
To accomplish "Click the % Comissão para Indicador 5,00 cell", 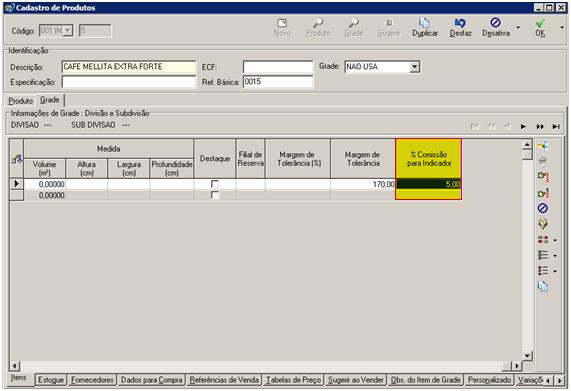I will point(429,184).
